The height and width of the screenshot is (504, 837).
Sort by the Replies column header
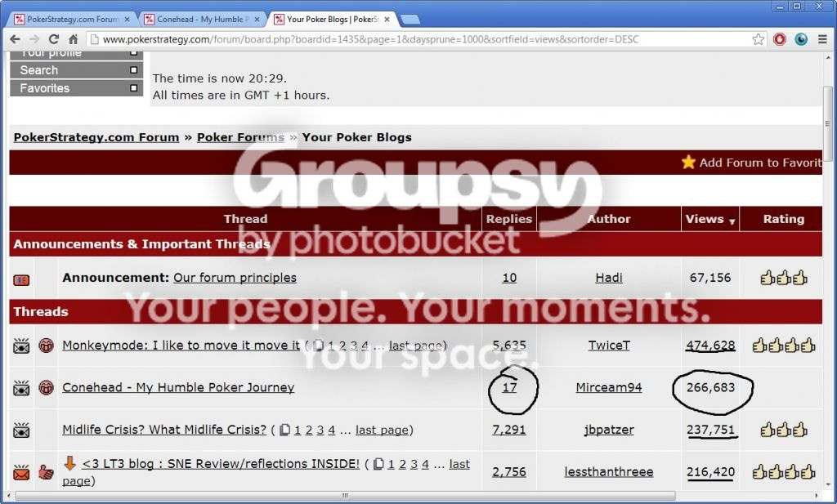point(509,219)
